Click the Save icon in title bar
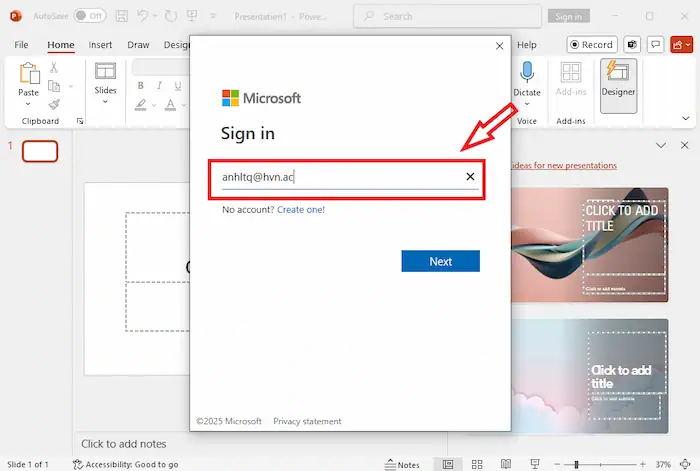The height and width of the screenshot is (471, 700). click(121, 16)
